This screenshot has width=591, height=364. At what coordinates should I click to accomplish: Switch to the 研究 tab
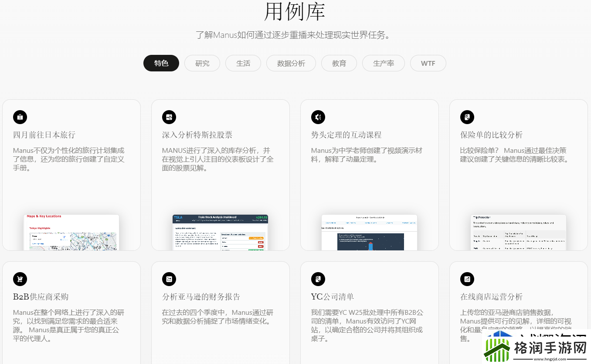click(202, 63)
